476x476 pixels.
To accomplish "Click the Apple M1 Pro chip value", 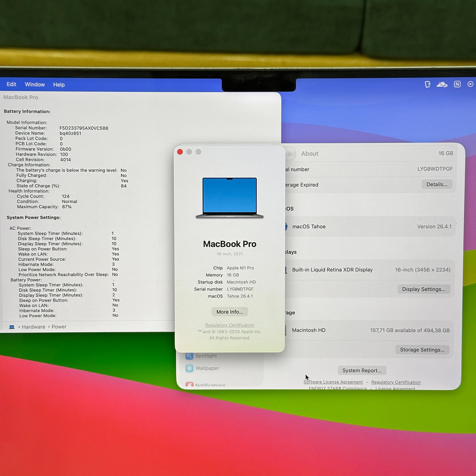I will tap(240, 268).
